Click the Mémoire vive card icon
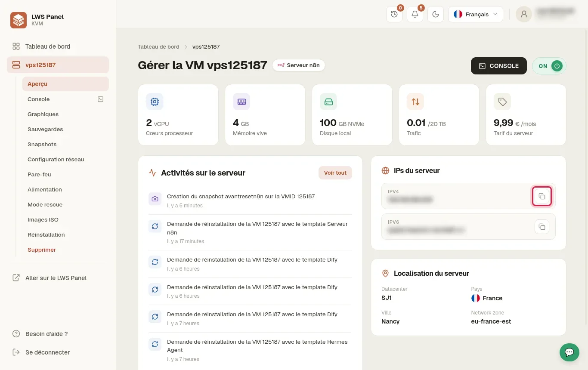Viewport: 588px width, 370px height. [241, 102]
